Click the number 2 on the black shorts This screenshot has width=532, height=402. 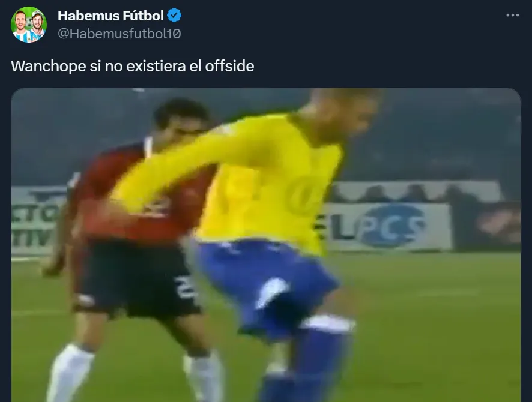184,287
